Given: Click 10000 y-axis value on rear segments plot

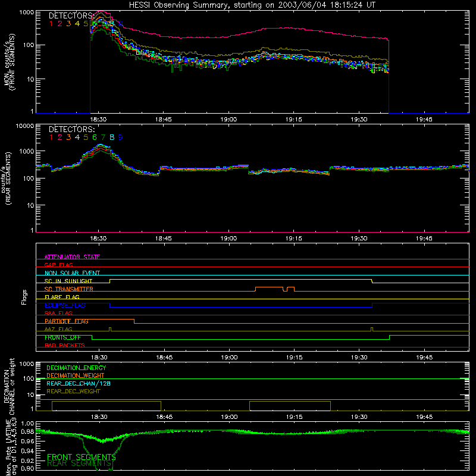Looking at the screenshot, I should coord(25,126).
